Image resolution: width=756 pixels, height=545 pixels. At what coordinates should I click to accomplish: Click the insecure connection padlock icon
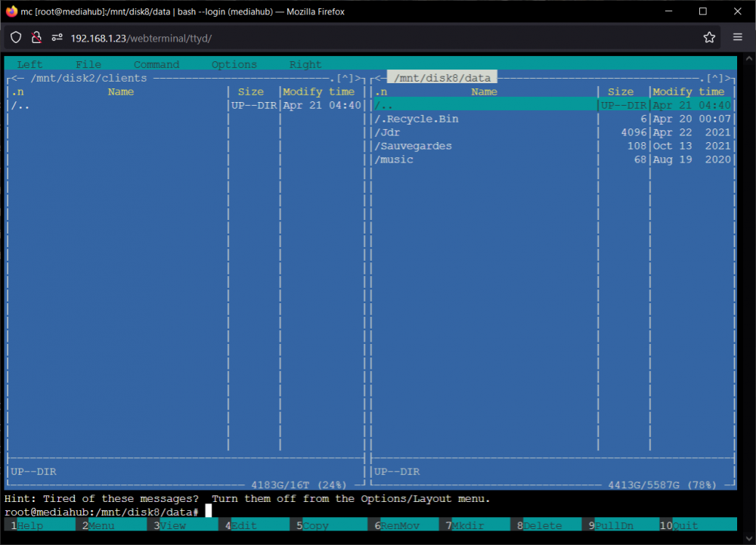36,38
